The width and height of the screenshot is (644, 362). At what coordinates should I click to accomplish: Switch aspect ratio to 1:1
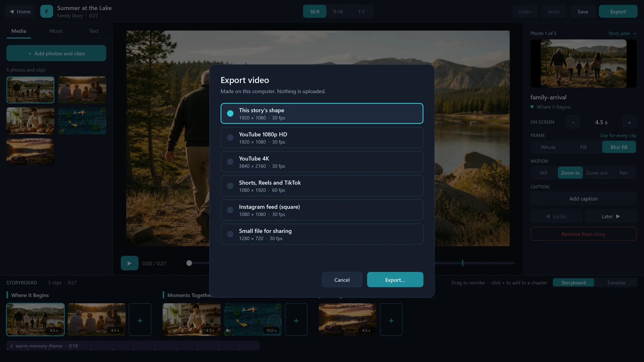(361, 12)
